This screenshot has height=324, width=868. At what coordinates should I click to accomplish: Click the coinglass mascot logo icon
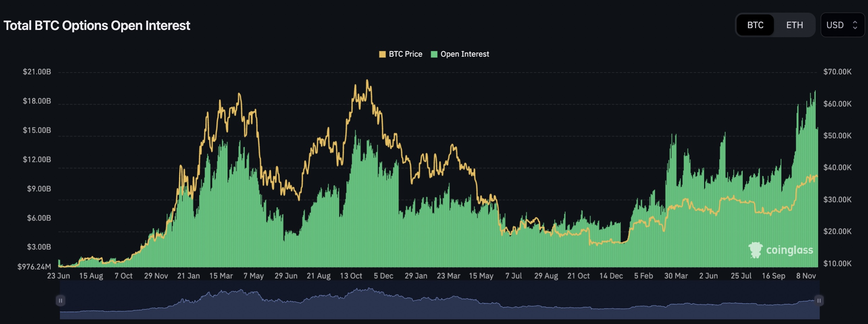755,250
